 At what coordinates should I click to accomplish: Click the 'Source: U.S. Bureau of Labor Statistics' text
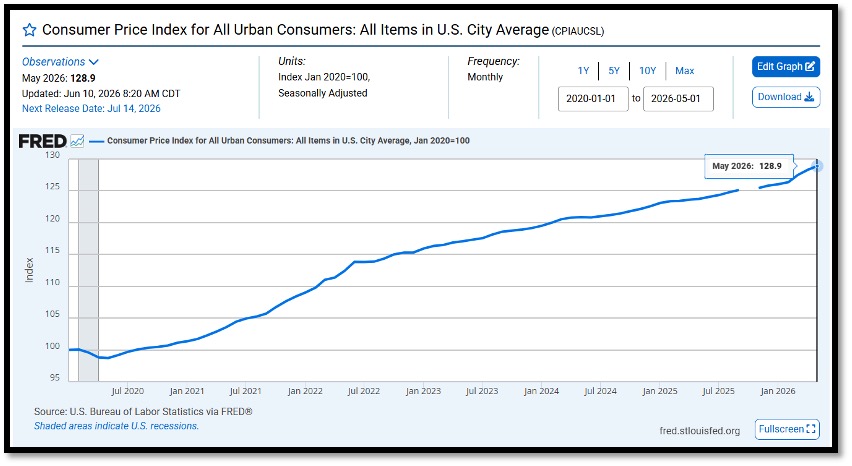click(143, 412)
